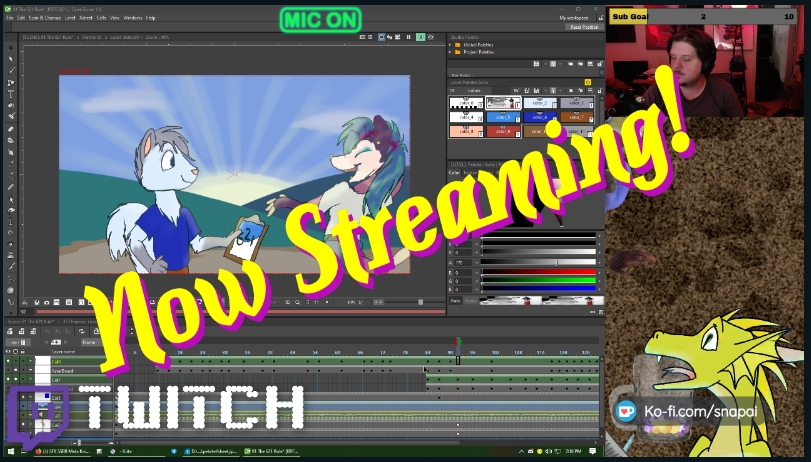This screenshot has width=811, height=462.
Task: Select the color_3 gray swatch
Action: 577,103
